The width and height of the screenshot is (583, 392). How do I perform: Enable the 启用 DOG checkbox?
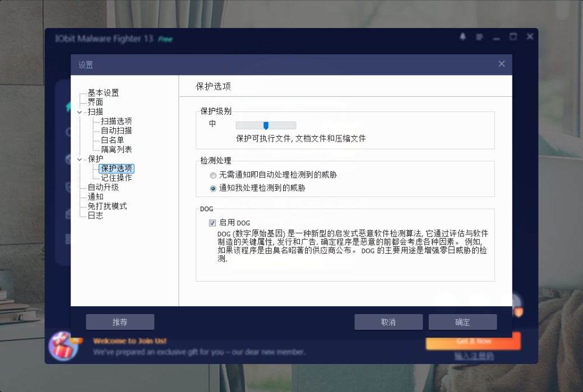coord(212,222)
